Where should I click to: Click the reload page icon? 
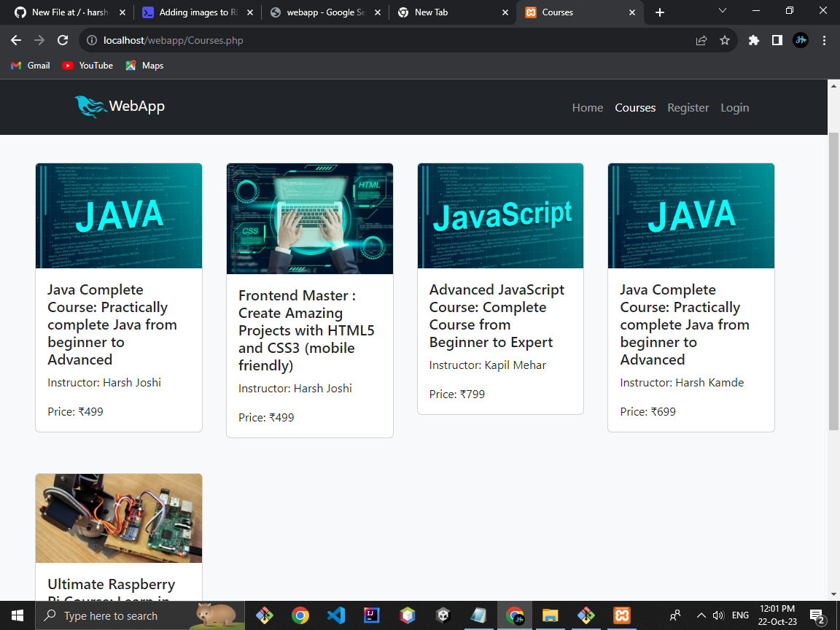pos(62,40)
